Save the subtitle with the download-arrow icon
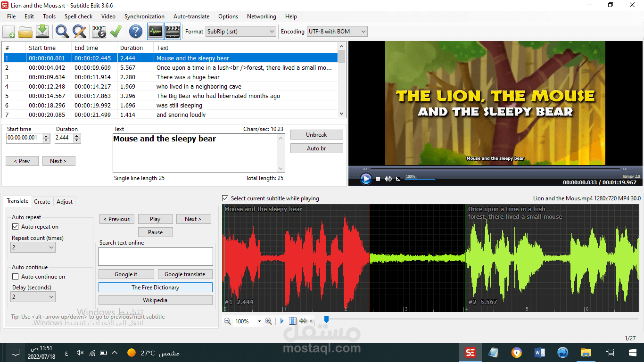Image resolution: width=644 pixels, height=362 pixels. point(43,32)
